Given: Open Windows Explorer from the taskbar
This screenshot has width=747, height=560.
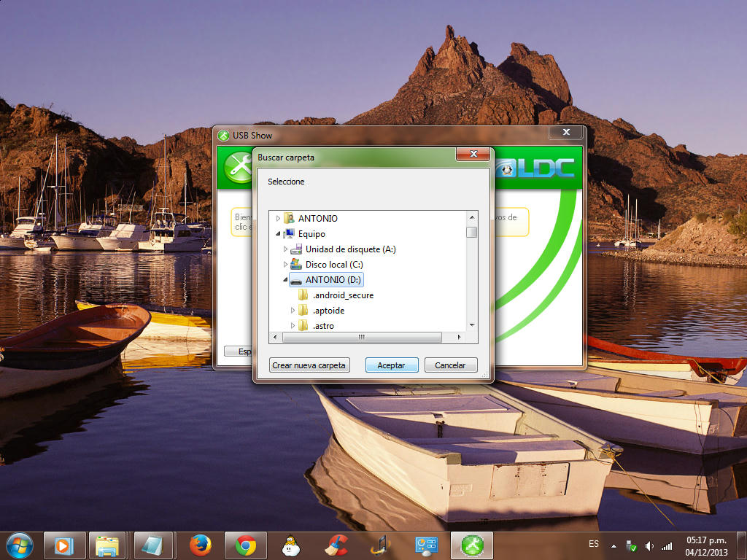Looking at the screenshot, I should point(108,545).
